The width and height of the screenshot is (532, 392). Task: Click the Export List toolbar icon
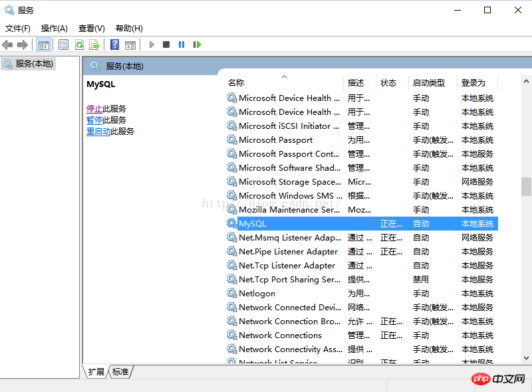pos(94,45)
